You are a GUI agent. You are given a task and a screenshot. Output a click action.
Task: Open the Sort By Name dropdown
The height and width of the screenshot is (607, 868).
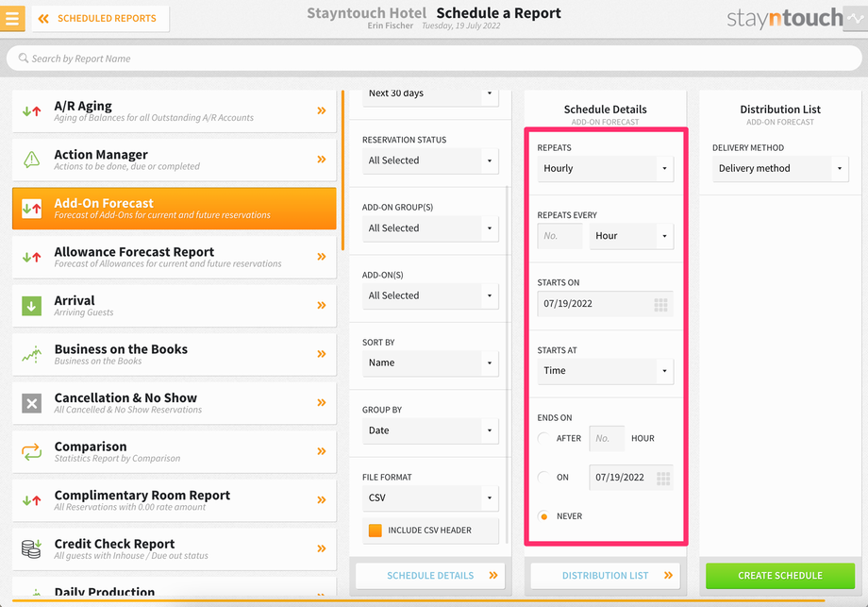[x=430, y=363]
